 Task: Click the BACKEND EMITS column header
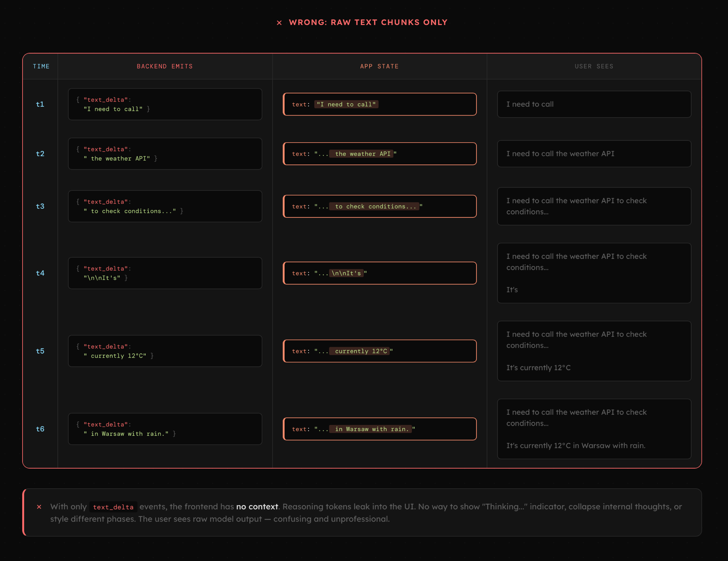(x=165, y=66)
